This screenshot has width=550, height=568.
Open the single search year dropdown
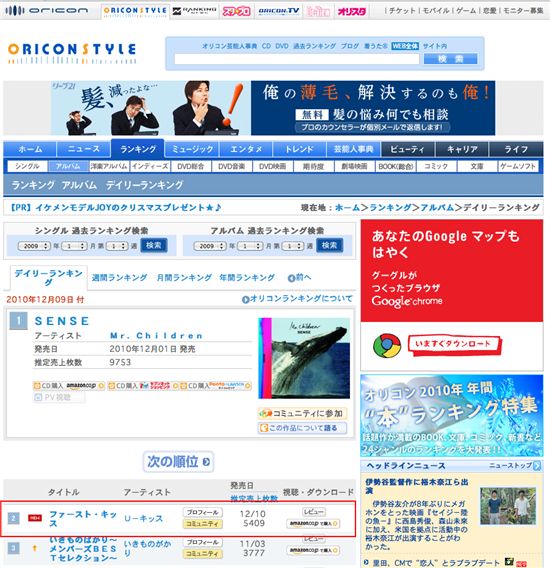(x=34, y=246)
